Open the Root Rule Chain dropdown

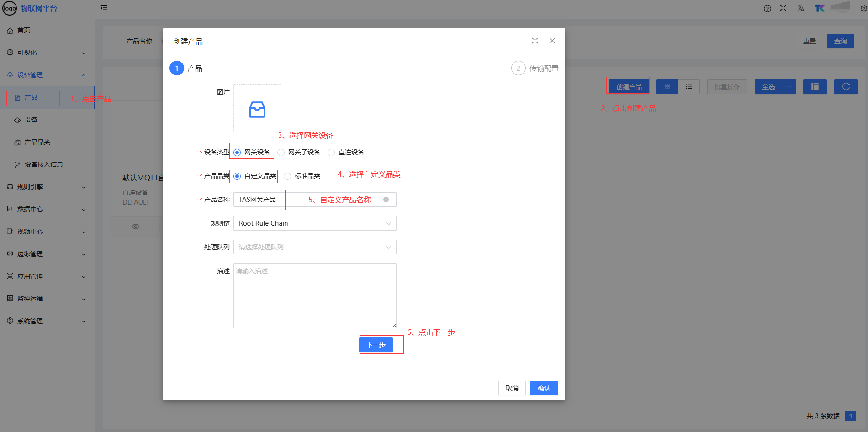coord(315,223)
